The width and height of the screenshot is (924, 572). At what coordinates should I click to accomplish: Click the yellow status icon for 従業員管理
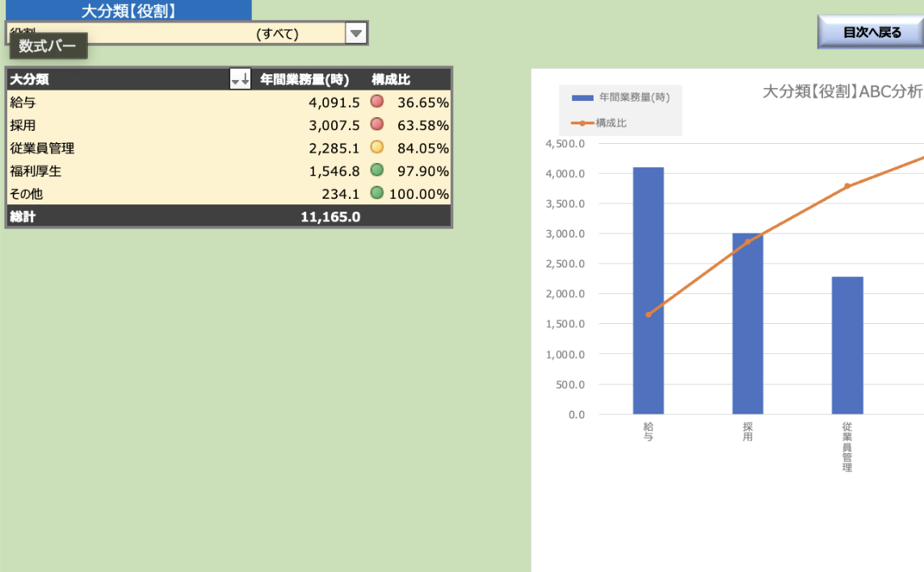376,148
